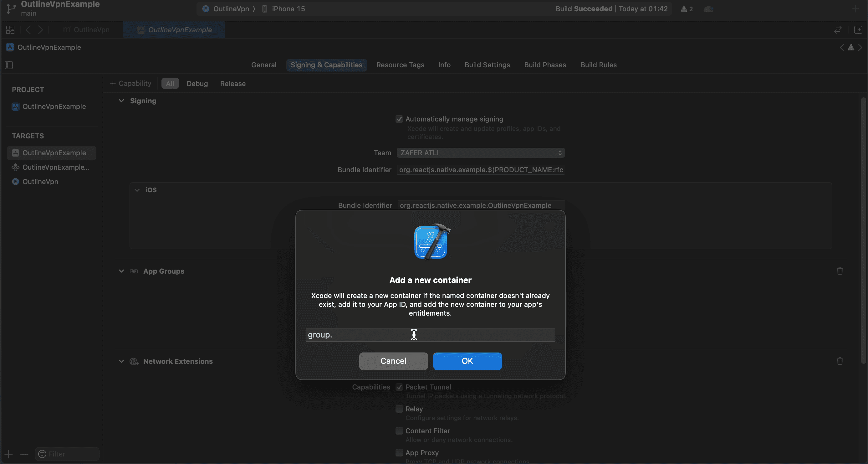
Task: Select the OutlineVpnExample editor tab
Action: click(174, 30)
